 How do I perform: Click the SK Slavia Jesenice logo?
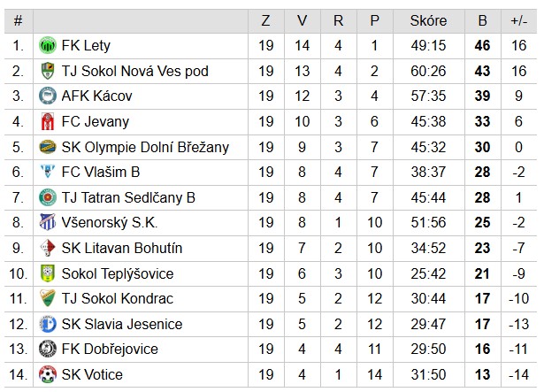(48, 325)
